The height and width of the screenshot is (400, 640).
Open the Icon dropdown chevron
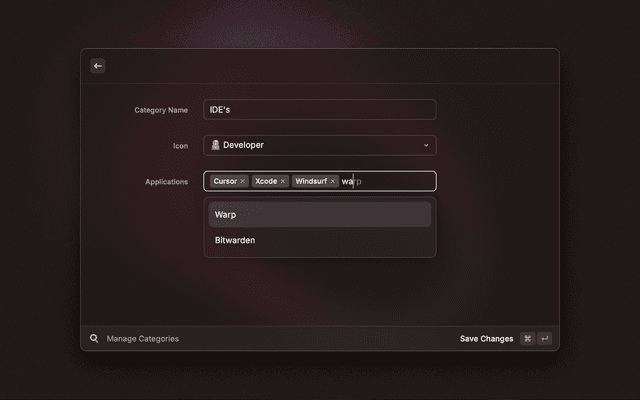426,145
